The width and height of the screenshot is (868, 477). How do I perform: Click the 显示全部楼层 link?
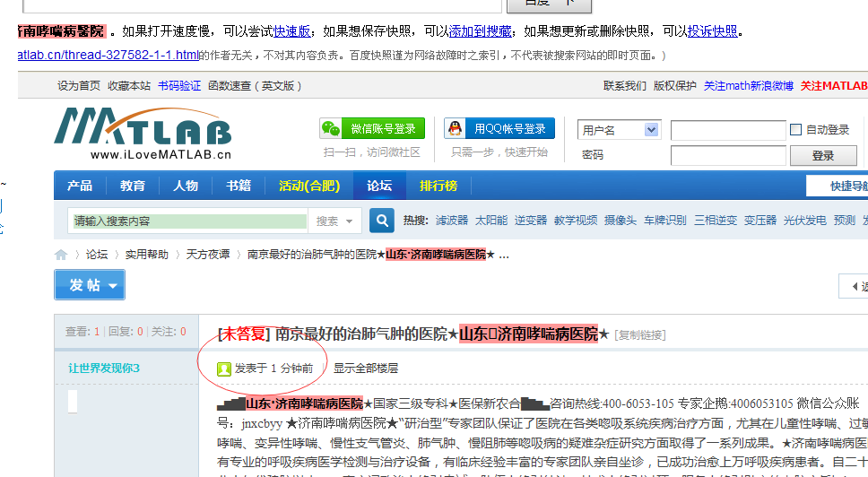coord(366,368)
